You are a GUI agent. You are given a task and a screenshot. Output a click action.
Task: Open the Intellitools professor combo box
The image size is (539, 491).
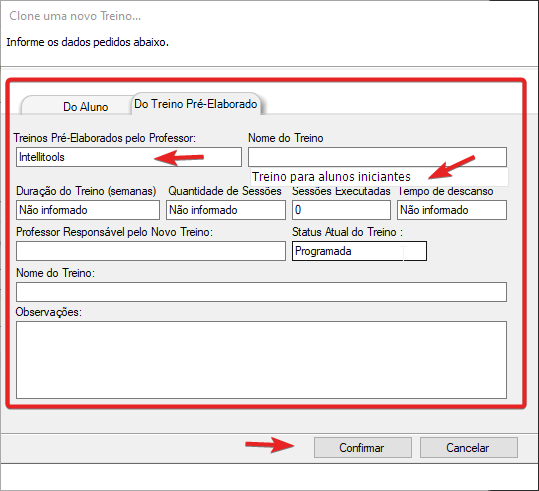click(129, 157)
